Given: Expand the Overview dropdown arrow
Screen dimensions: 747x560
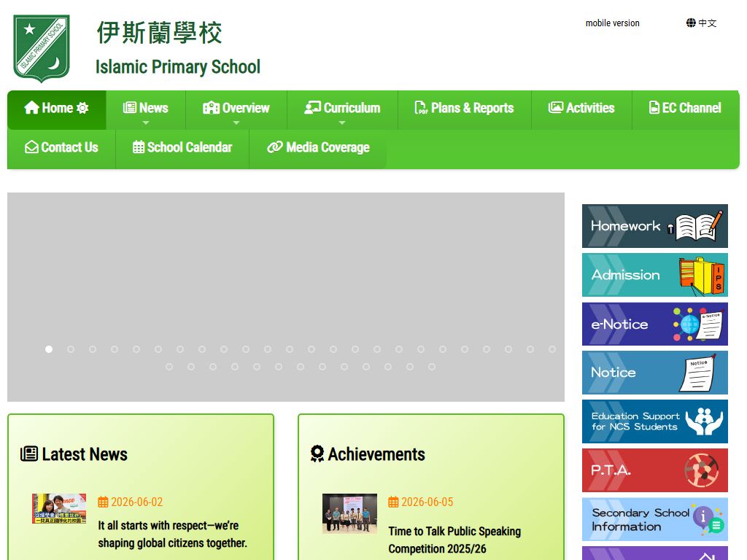Looking at the screenshot, I should click(x=236, y=122).
